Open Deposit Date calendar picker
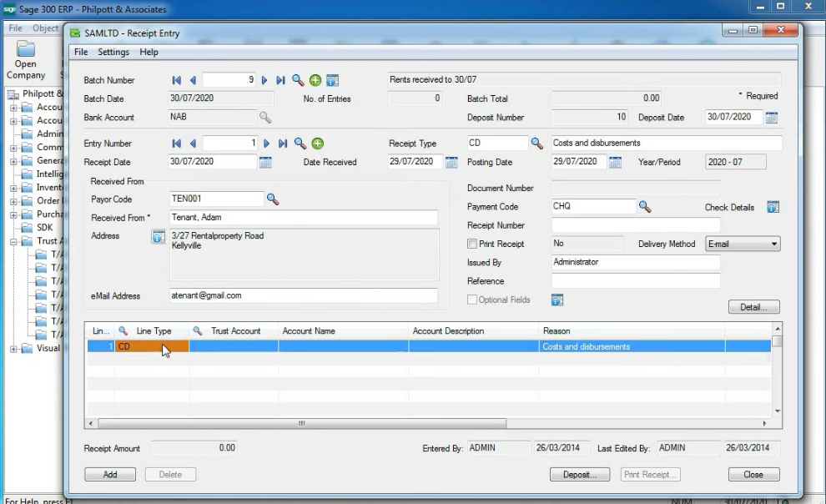Screen dimensions: 826x504 tap(772, 118)
